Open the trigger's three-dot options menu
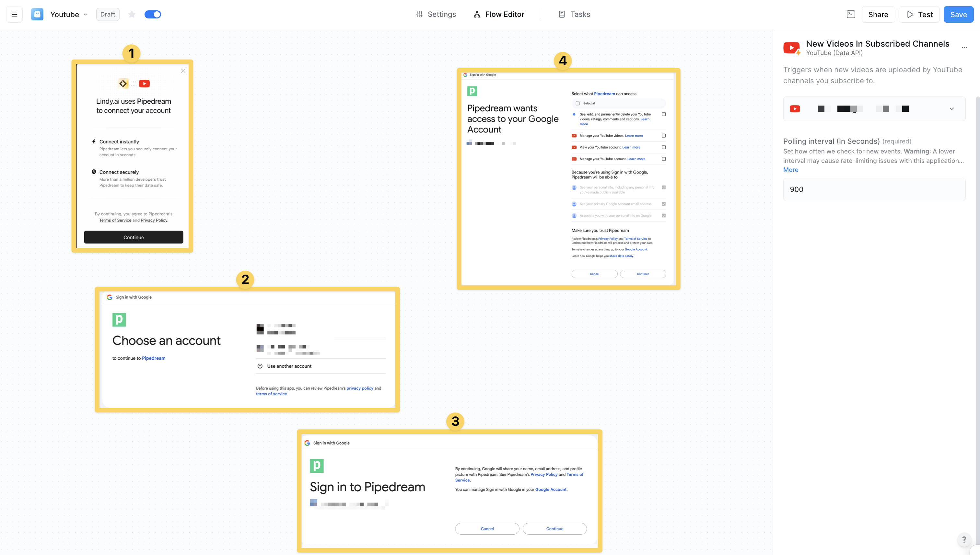The image size is (980, 555). [x=964, y=48]
